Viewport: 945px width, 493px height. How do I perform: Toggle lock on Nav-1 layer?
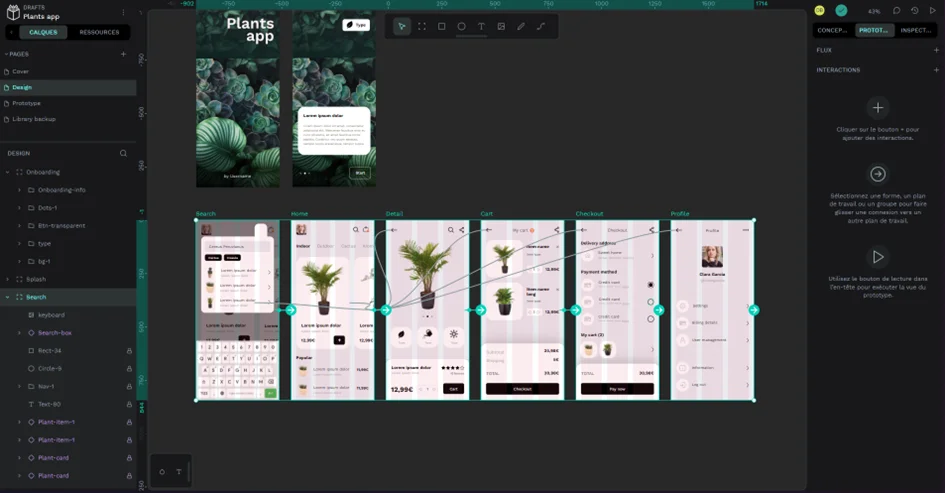coord(129,386)
